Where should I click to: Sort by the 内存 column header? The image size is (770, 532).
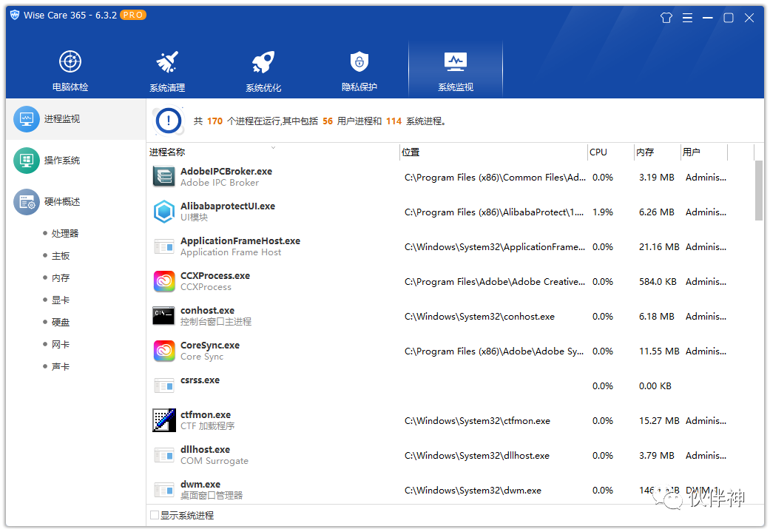point(657,152)
